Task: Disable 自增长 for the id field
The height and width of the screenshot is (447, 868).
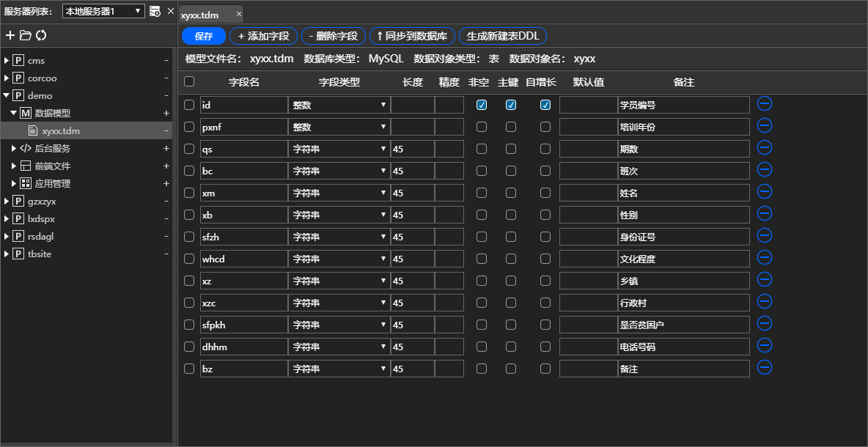Action: 545,105
